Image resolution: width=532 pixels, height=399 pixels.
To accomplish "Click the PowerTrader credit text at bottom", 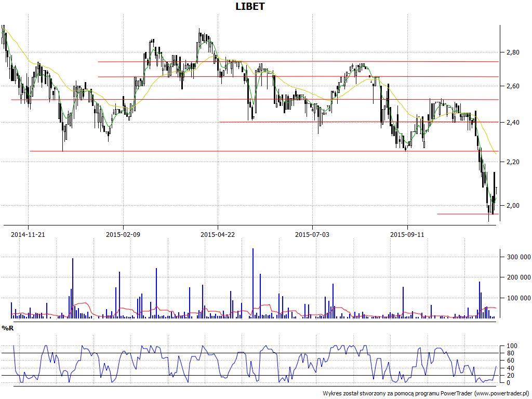I will pos(426,394).
